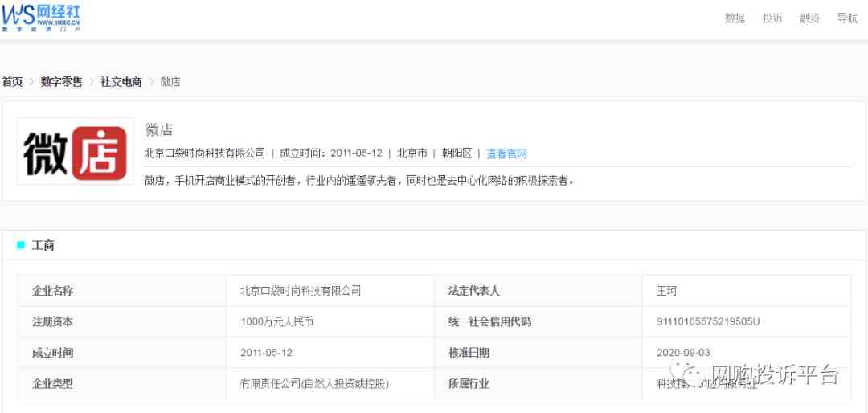Open the 社交电商 breadcrumb link
868x413 pixels.
click(121, 82)
